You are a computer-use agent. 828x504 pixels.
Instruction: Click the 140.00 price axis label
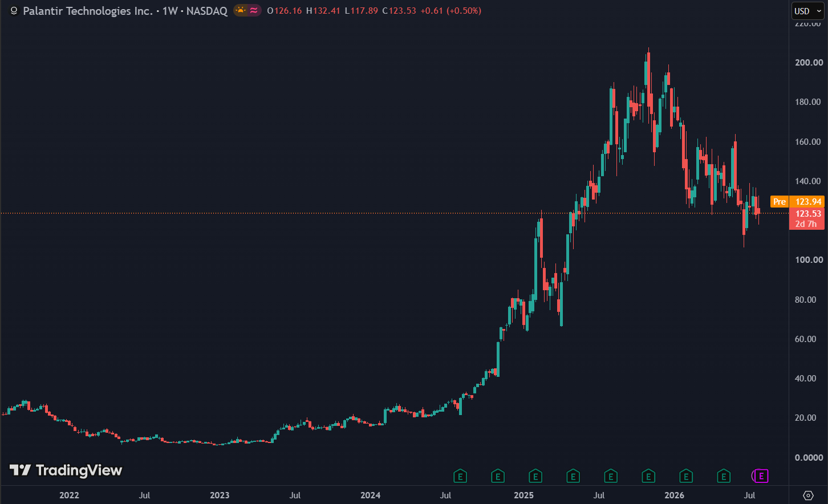click(809, 181)
